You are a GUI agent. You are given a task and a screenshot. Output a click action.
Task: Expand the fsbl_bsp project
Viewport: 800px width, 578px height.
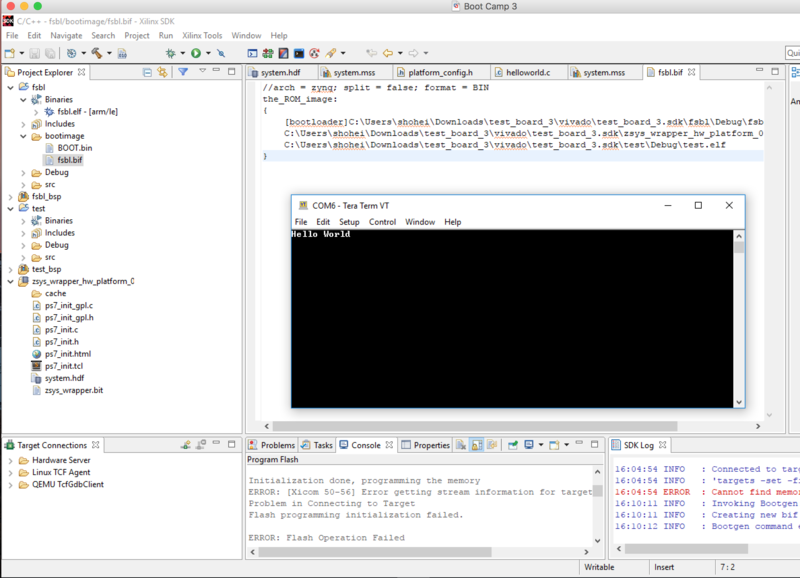pyautogui.click(x=11, y=196)
